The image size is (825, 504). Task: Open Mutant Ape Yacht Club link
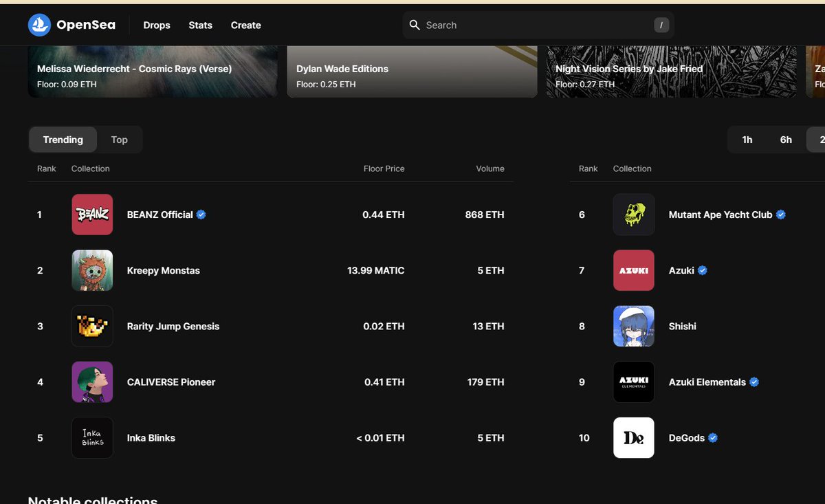720,215
